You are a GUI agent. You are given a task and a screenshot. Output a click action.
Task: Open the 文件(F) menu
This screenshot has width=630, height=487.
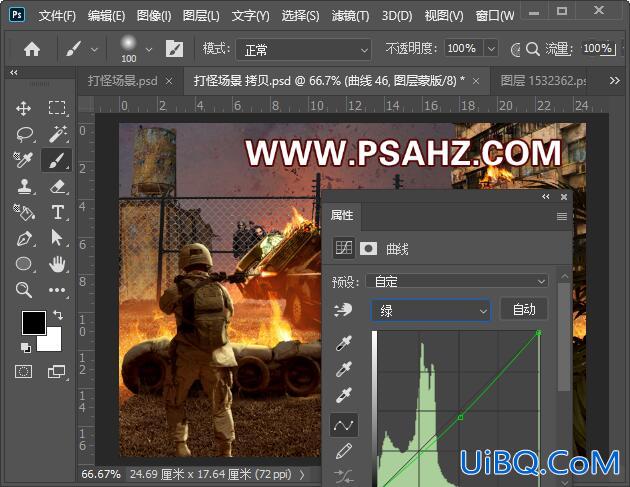pyautogui.click(x=57, y=16)
